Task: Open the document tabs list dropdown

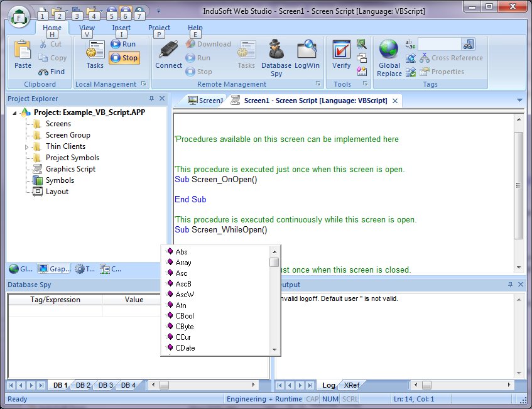Action: coord(519,100)
